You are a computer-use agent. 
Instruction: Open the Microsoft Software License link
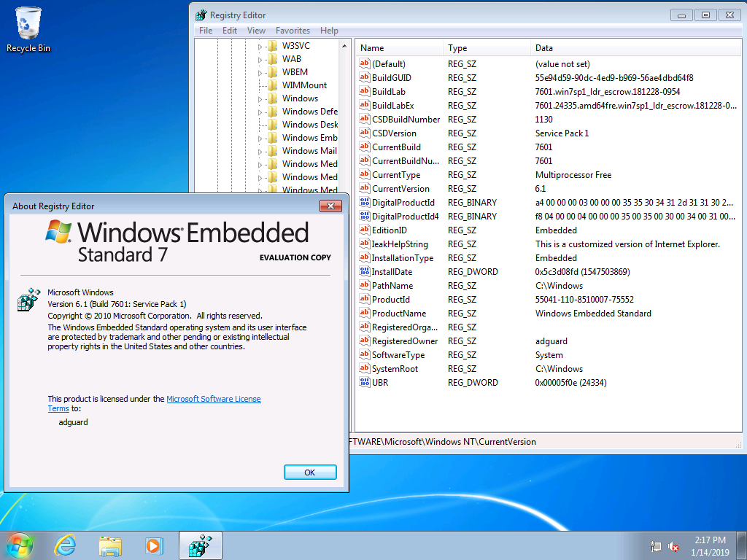(x=214, y=399)
